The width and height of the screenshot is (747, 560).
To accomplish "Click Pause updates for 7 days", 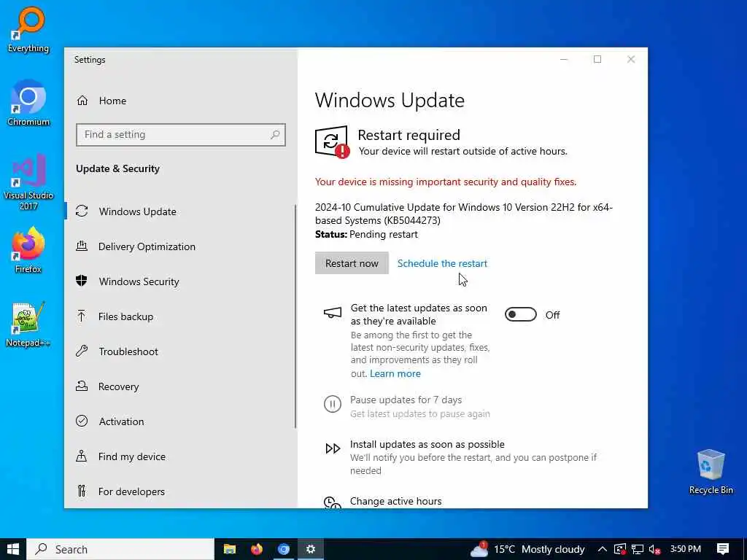I will coord(406,400).
